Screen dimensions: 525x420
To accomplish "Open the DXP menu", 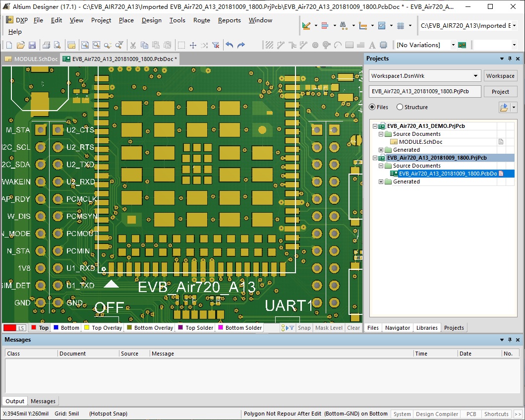I will (x=17, y=20).
